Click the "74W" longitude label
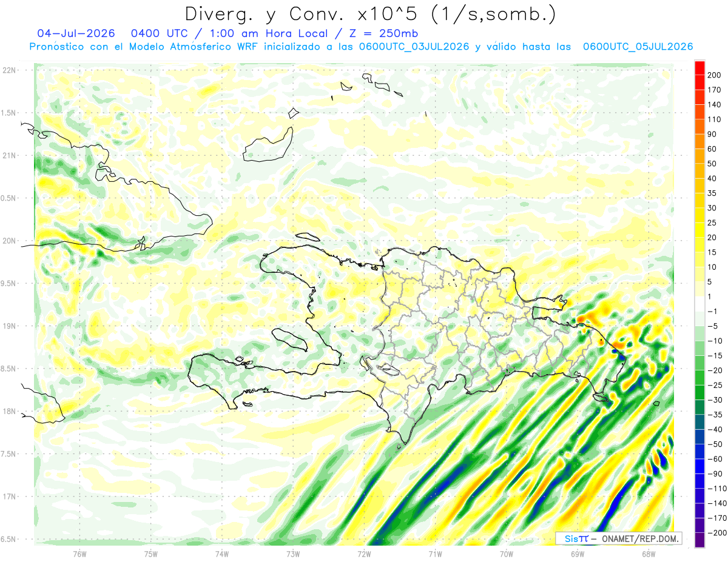This screenshot has width=728, height=562. [222, 554]
